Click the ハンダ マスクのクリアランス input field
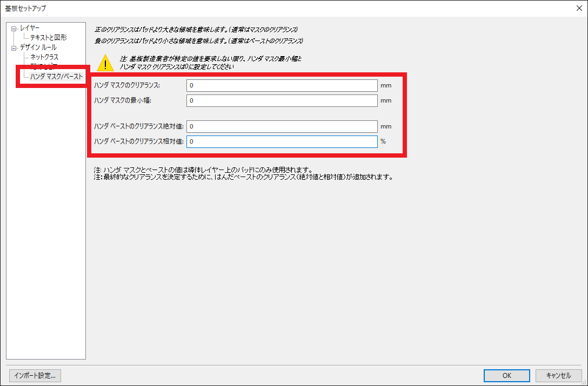 282,86
